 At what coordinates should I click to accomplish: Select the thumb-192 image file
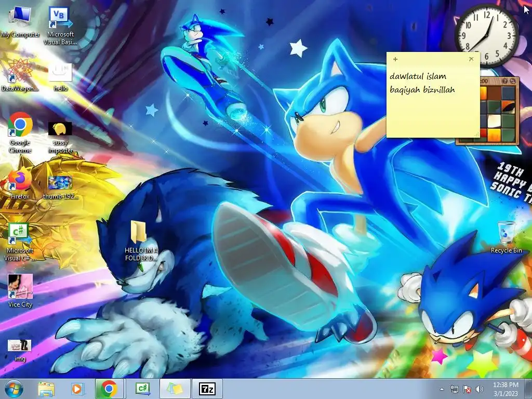(x=60, y=187)
